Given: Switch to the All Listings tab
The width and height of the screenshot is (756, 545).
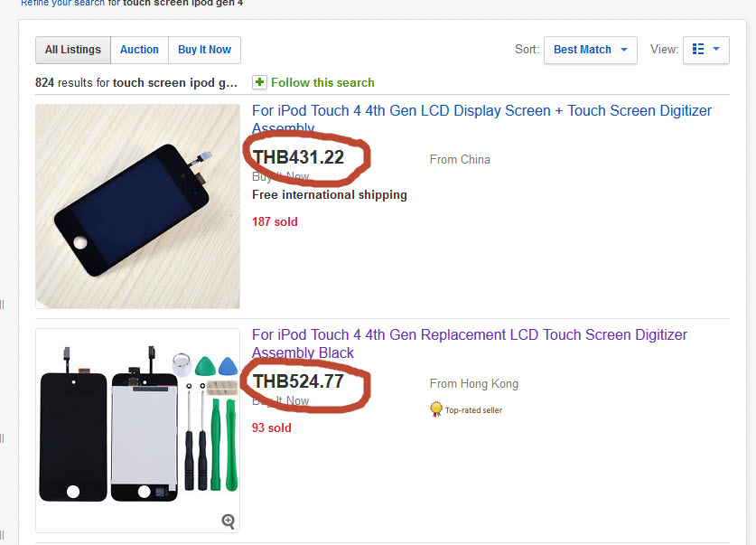Looking at the screenshot, I should tap(73, 50).
